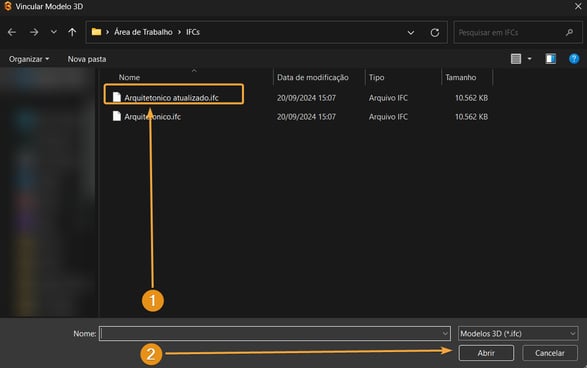Expand address bar history chevron
Image resolution: width=587 pixels, height=368 pixels.
click(x=411, y=33)
